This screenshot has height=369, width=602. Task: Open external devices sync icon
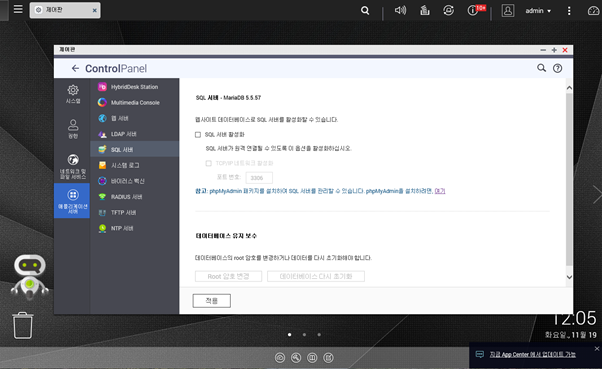pyautogui.click(x=448, y=10)
